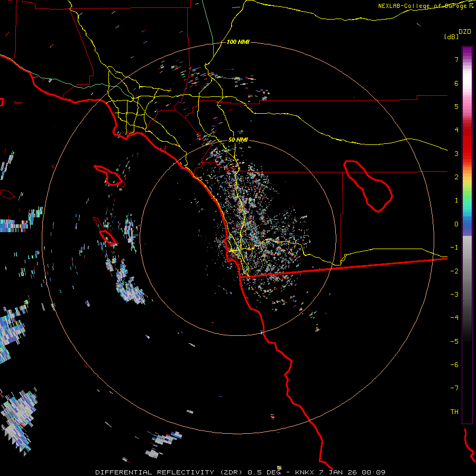The width and height of the screenshot is (476, 476).
Task: Select the 3 value on the color scale
Action: point(456,153)
